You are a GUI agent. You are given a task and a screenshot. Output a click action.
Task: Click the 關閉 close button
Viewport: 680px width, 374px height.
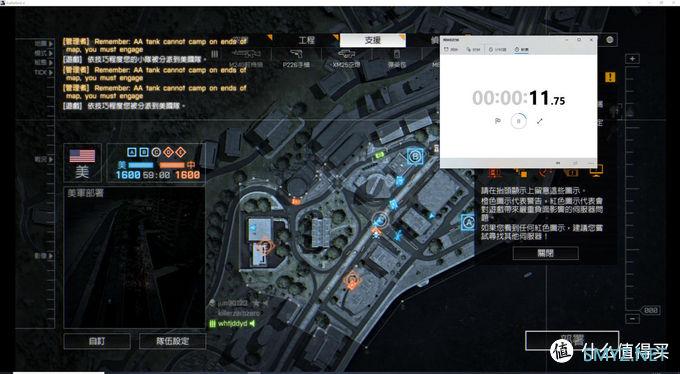545,253
